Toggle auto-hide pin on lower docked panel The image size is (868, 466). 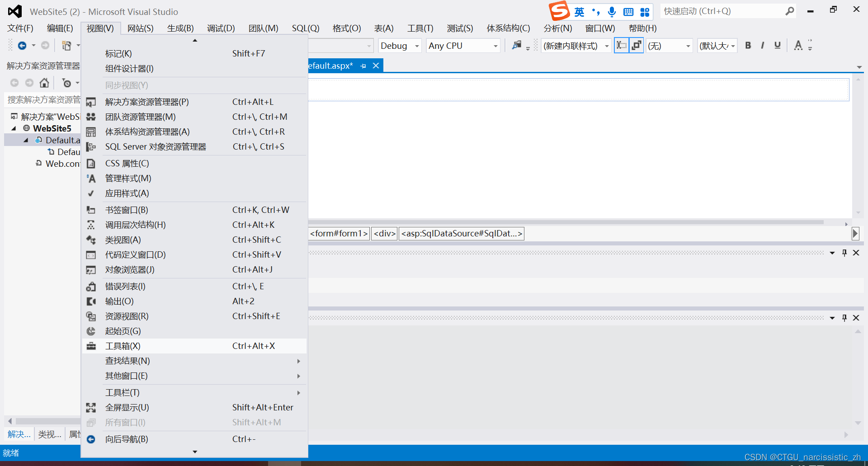click(x=844, y=318)
